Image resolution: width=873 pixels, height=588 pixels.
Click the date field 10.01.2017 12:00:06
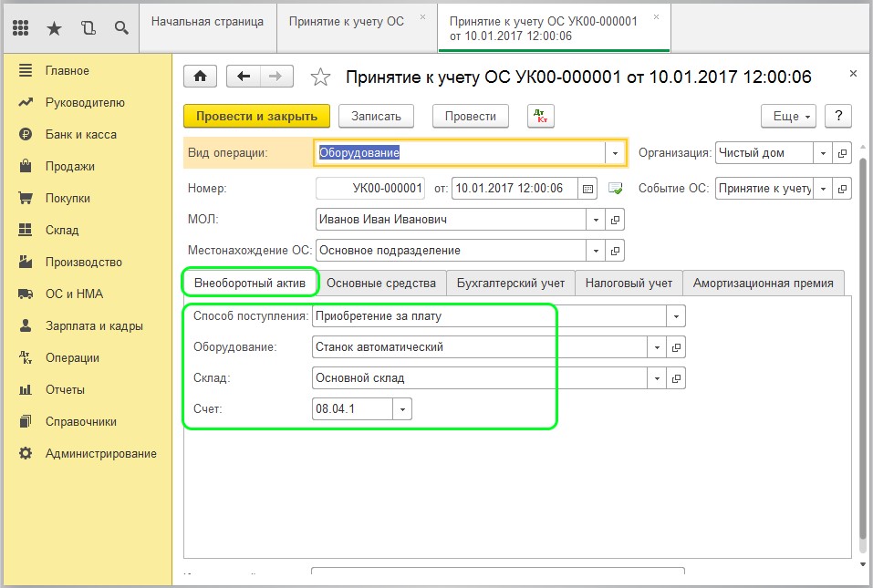(515, 189)
